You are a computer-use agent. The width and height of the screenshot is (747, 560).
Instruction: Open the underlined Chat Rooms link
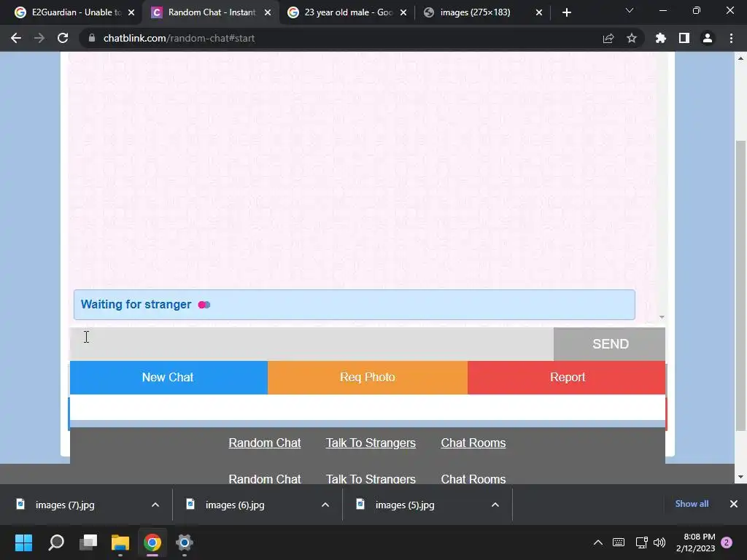click(x=473, y=443)
